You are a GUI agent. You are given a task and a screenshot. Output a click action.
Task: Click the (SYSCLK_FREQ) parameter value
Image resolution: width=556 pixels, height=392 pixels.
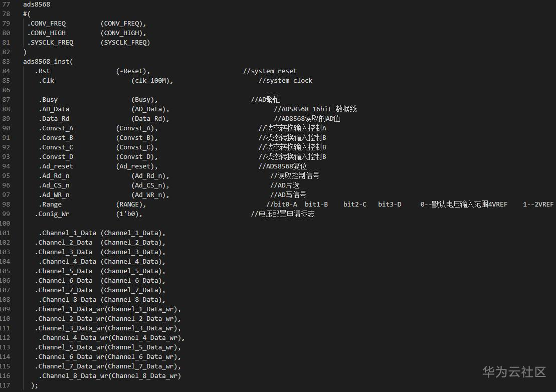125,43
